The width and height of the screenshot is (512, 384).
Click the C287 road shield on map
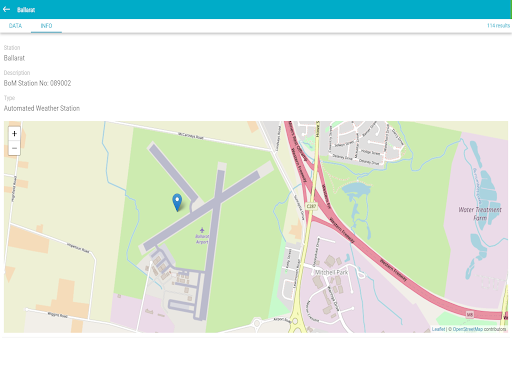point(311,206)
